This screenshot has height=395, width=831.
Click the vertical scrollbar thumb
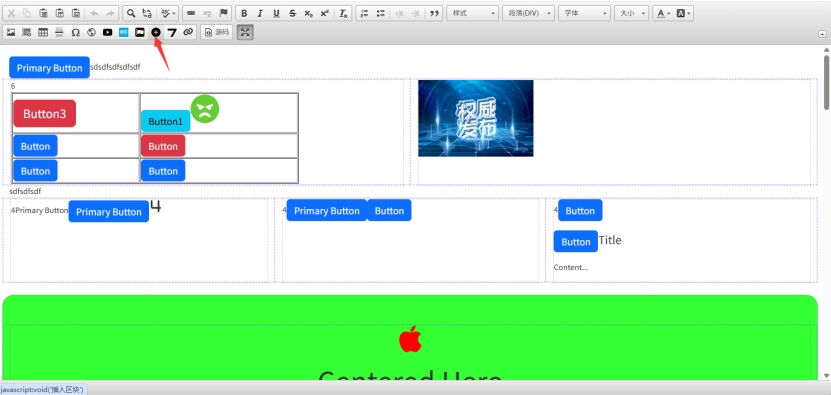(x=826, y=82)
